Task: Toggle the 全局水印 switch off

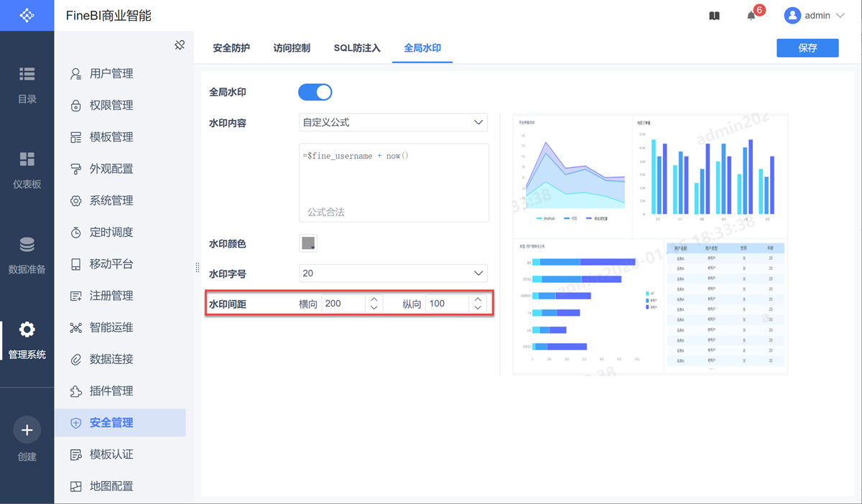Action: point(315,92)
